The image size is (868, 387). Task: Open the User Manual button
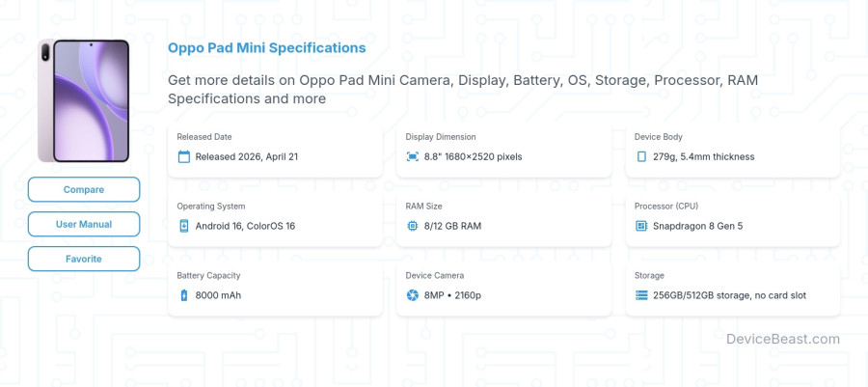[x=84, y=224]
